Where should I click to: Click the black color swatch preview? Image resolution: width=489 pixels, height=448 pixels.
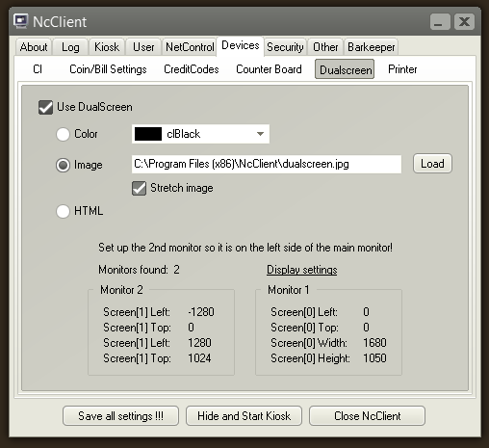[x=148, y=134]
